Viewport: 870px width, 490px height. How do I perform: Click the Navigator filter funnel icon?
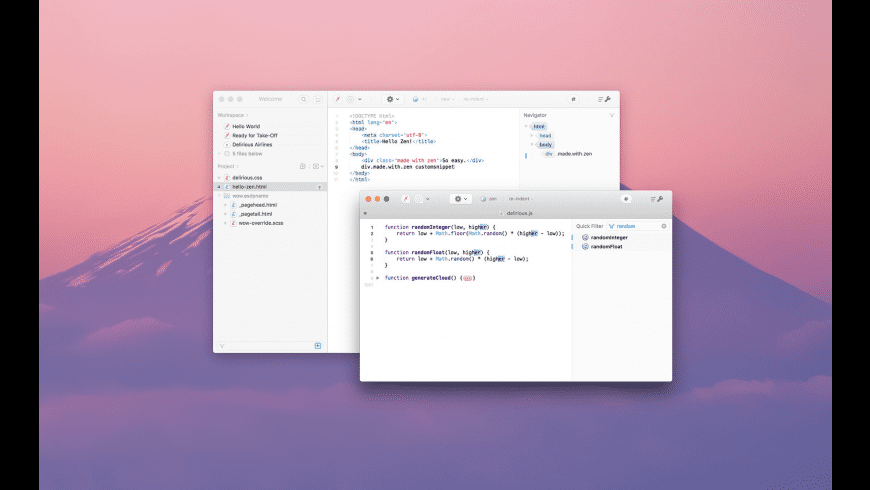pos(612,115)
